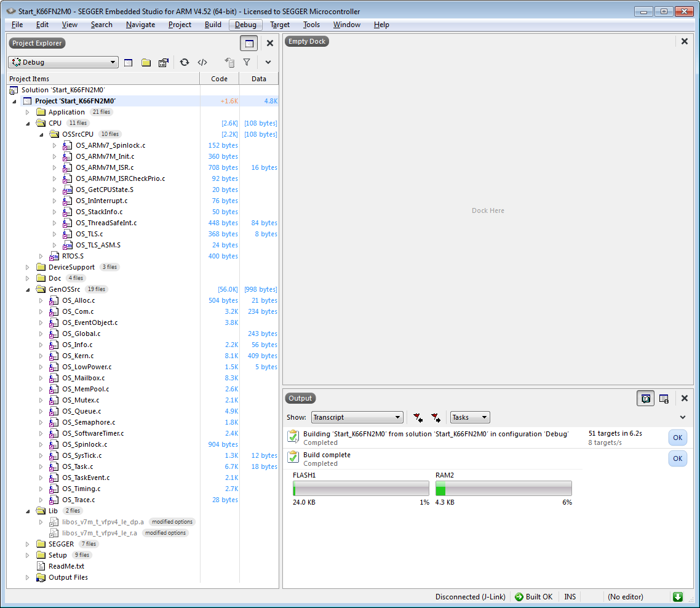
Task: Click the Code column header
Action: click(x=219, y=79)
